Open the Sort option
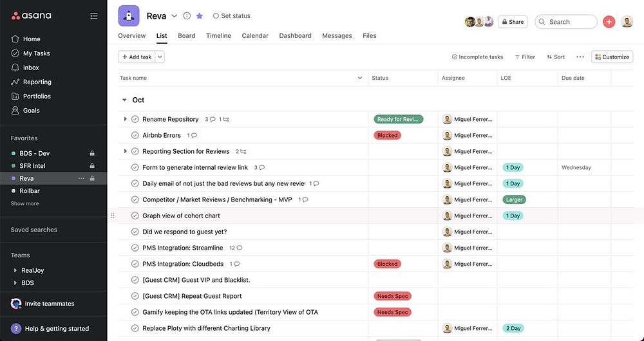Image resolution: width=644 pixels, height=341 pixels. [556, 57]
